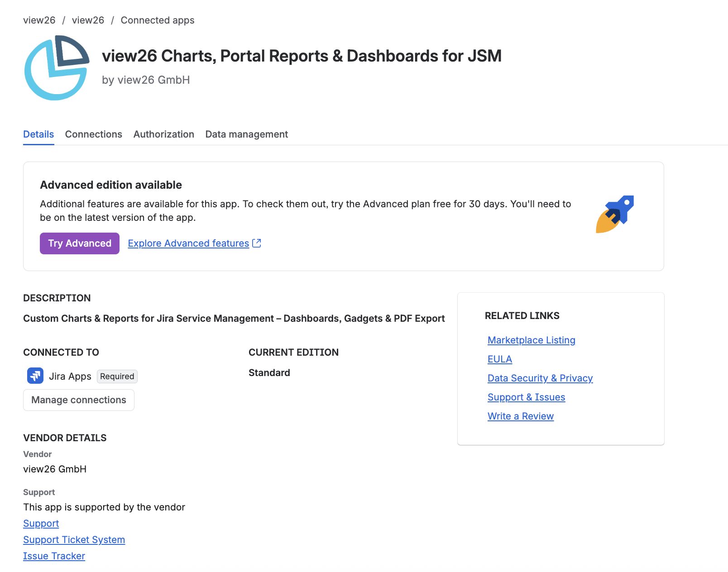This screenshot has width=728, height=572.
Task: Click the view26 pie chart app logo
Action: (57, 67)
